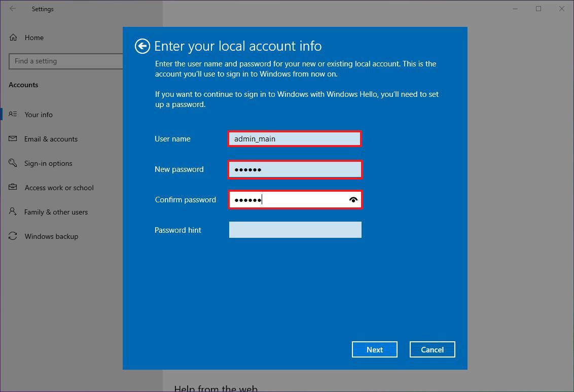Click the Password hint field
The height and width of the screenshot is (392, 574).
[x=294, y=230]
